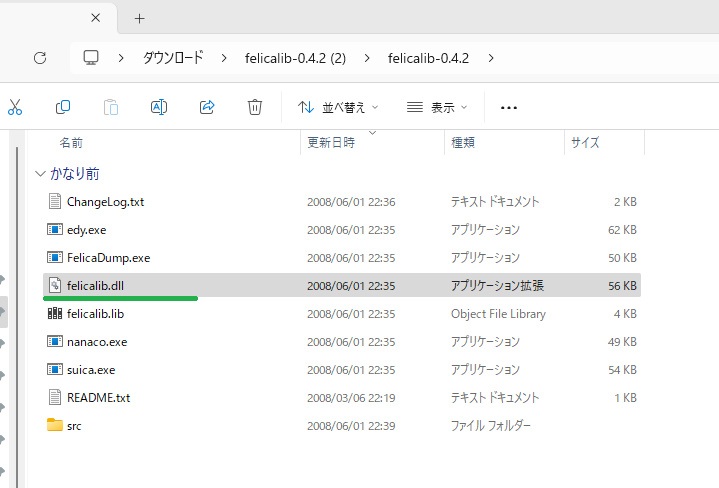Open the 並べ替え sort dropdown
This screenshot has height=488, width=719.
click(339, 108)
